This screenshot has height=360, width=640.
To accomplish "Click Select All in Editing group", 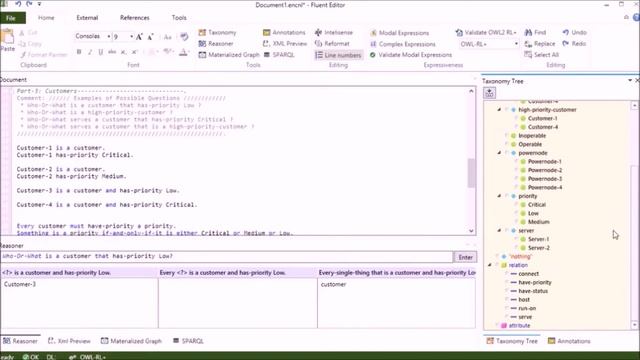I will pyautogui.click(x=541, y=55).
